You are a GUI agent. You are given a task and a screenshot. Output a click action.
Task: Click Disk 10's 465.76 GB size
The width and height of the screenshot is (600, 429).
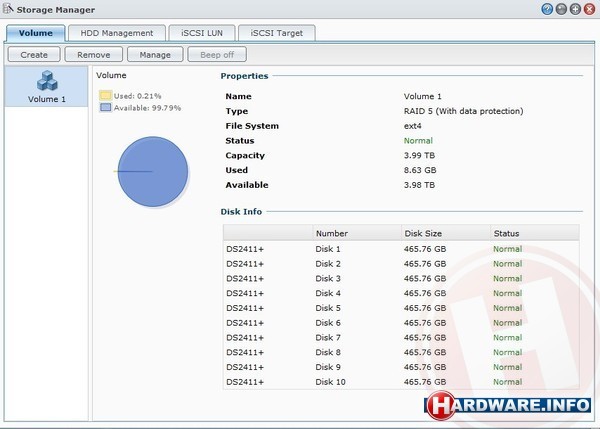point(425,382)
